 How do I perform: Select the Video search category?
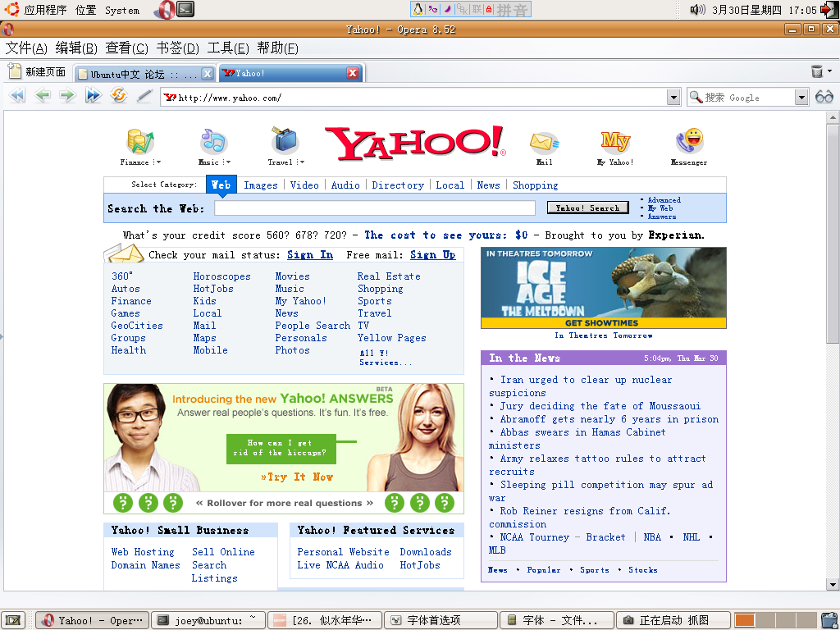[304, 185]
